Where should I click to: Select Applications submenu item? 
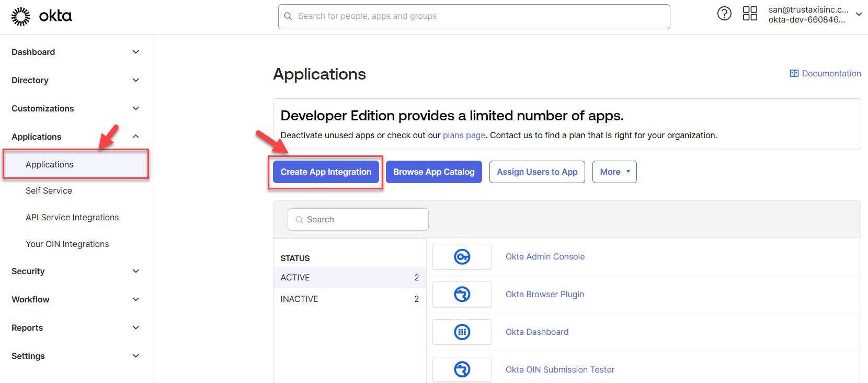coord(76,164)
